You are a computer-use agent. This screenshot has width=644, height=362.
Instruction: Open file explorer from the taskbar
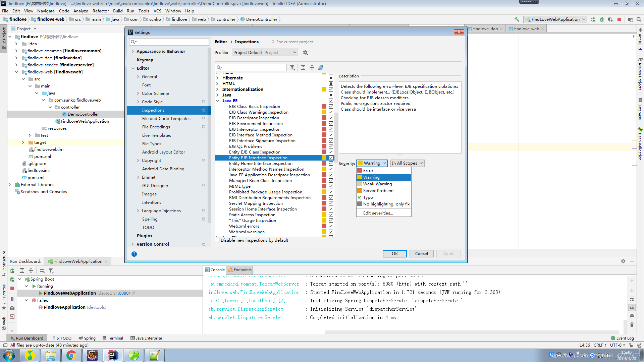(x=50, y=355)
